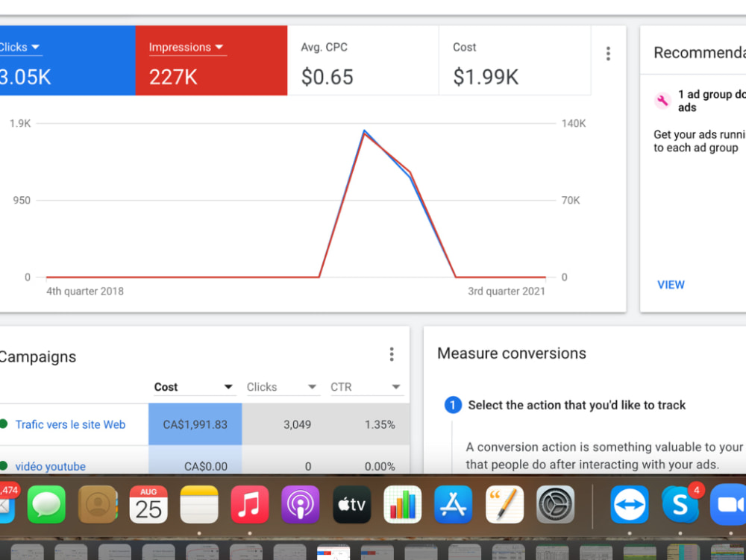Open the Cost column dropdown in Campaigns

click(x=194, y=387)
